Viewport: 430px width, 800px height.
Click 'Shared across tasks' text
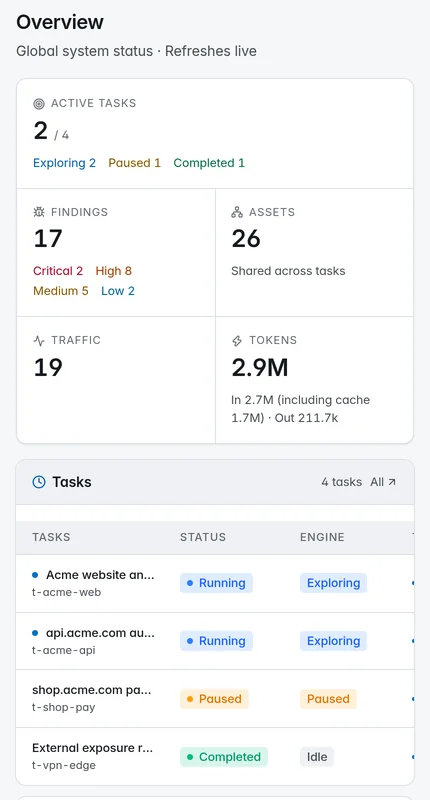(288, 271)
